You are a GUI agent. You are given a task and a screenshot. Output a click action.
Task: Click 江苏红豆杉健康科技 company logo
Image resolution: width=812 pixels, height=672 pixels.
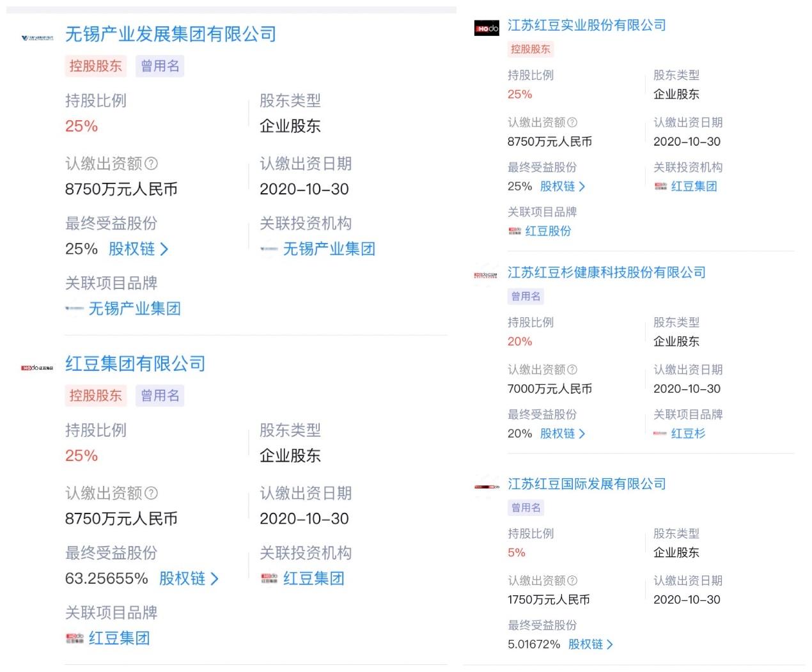pos(486,276)
